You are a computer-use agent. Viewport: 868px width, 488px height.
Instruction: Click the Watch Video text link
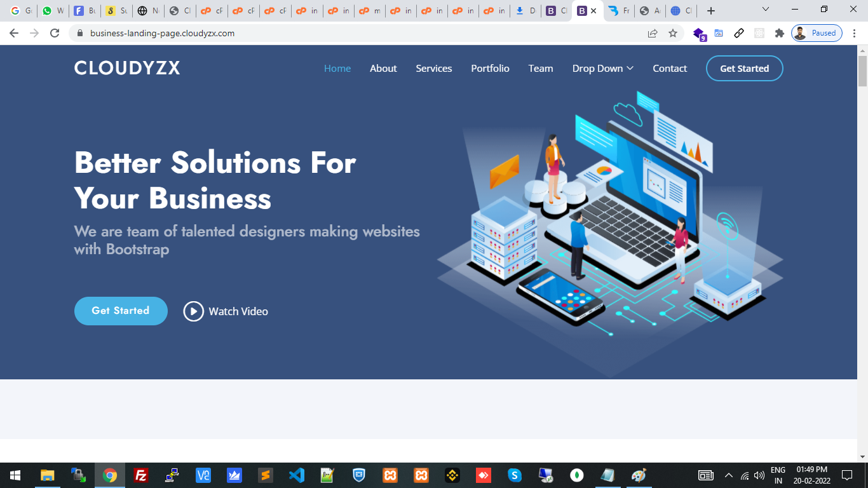pyautogui.click(x=238, y=311)
